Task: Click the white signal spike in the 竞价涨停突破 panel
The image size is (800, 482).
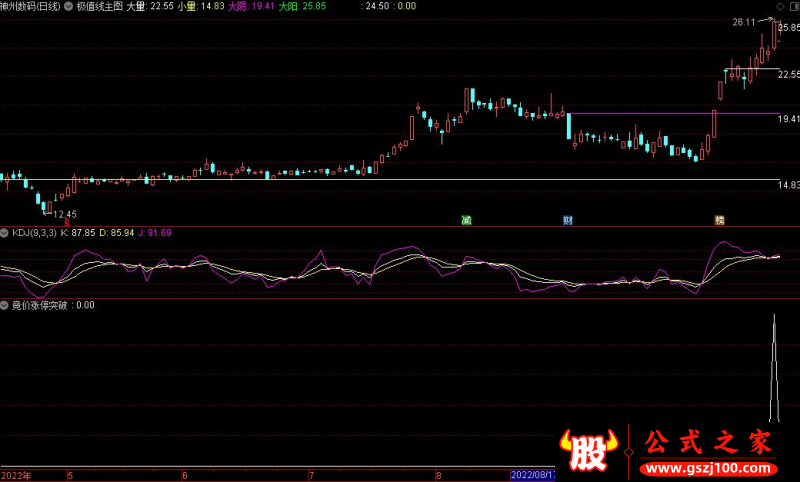Action: click(x=774, y=370)
